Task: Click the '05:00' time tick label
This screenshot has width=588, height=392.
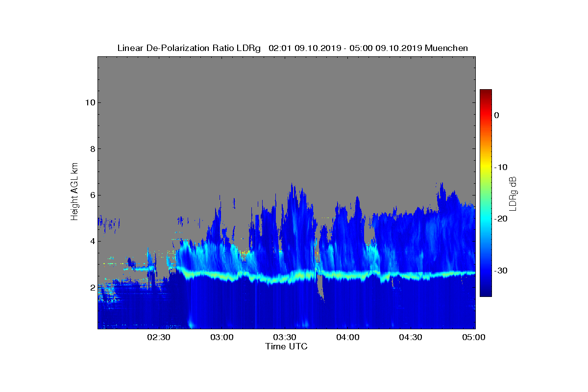Action: pos(473,337)
